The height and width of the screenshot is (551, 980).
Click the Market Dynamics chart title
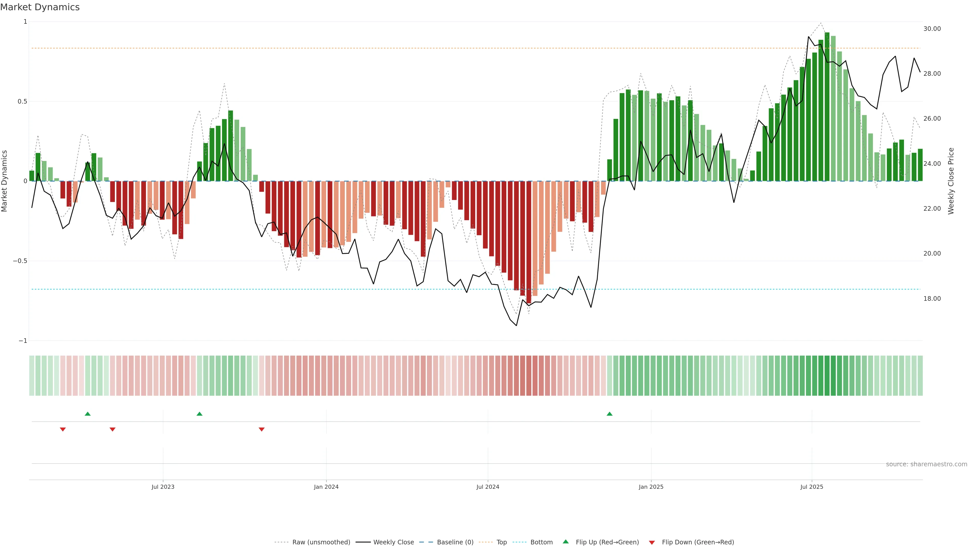click(x=40, y=7)
